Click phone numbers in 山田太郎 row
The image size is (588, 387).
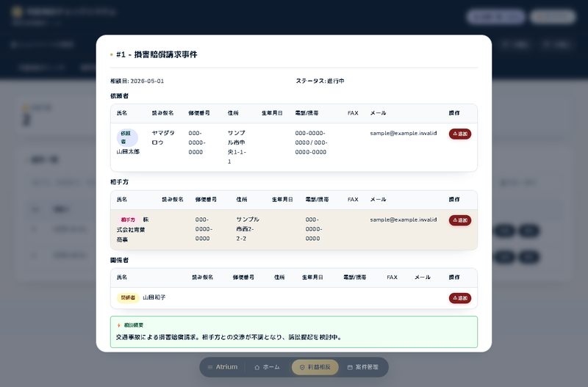coord(311,142)
